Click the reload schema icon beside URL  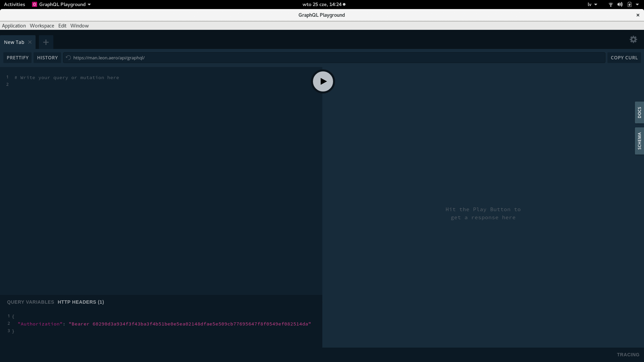coord(68,58)
